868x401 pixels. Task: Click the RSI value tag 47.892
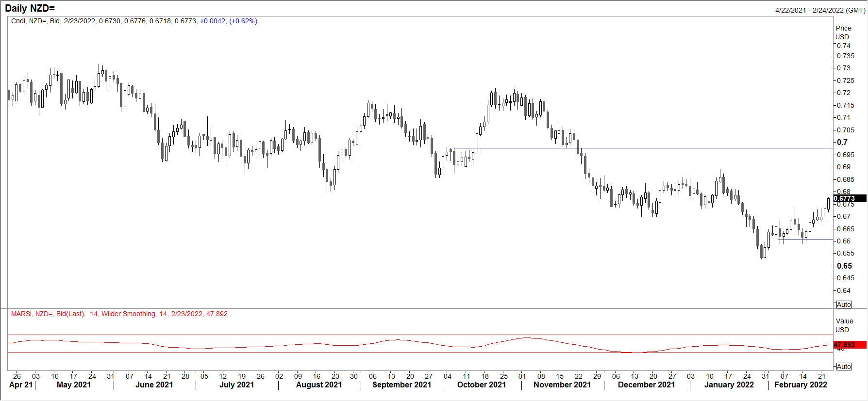pyautogui.click(x=850, y=345)
